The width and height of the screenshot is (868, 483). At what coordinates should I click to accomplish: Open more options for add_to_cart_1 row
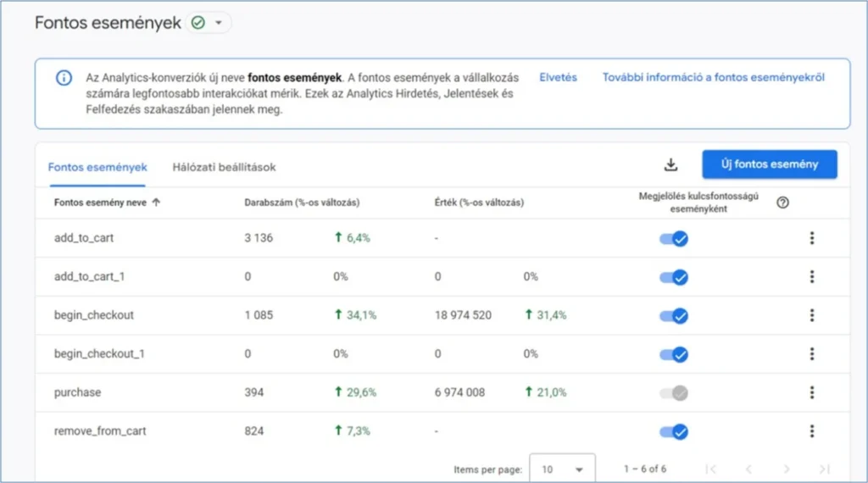(811, 277)
